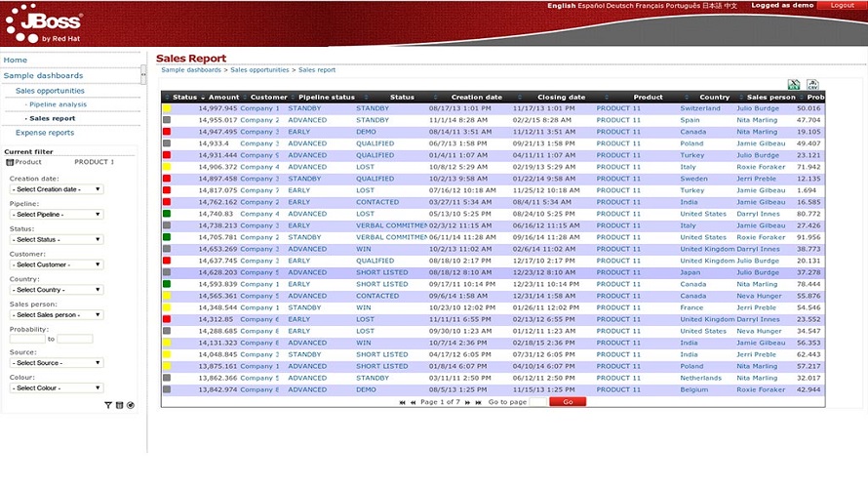
Task: Click Sample dashboards breadcrumb link
Action: click(x=191, y=70)
